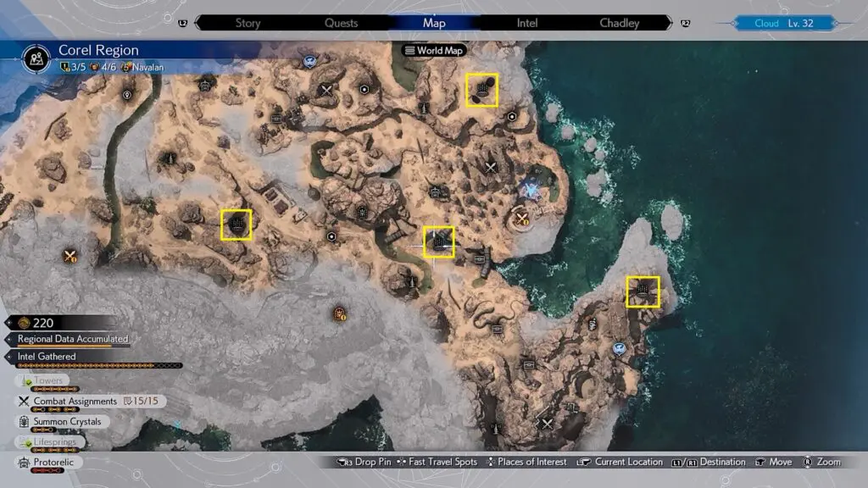This screenshot has width=868, height=488.
Task: Open the Intel tab
Action: (527, 23)
